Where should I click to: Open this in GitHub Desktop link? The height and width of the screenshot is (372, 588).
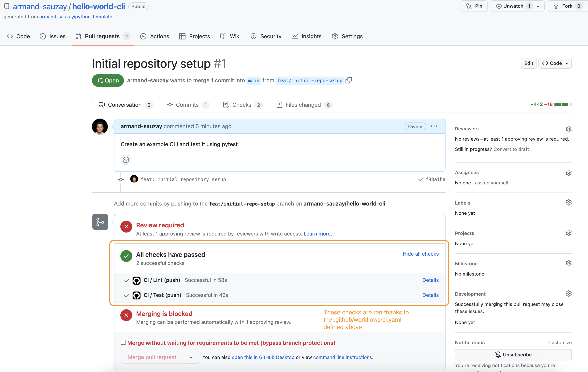click(263, 357)
